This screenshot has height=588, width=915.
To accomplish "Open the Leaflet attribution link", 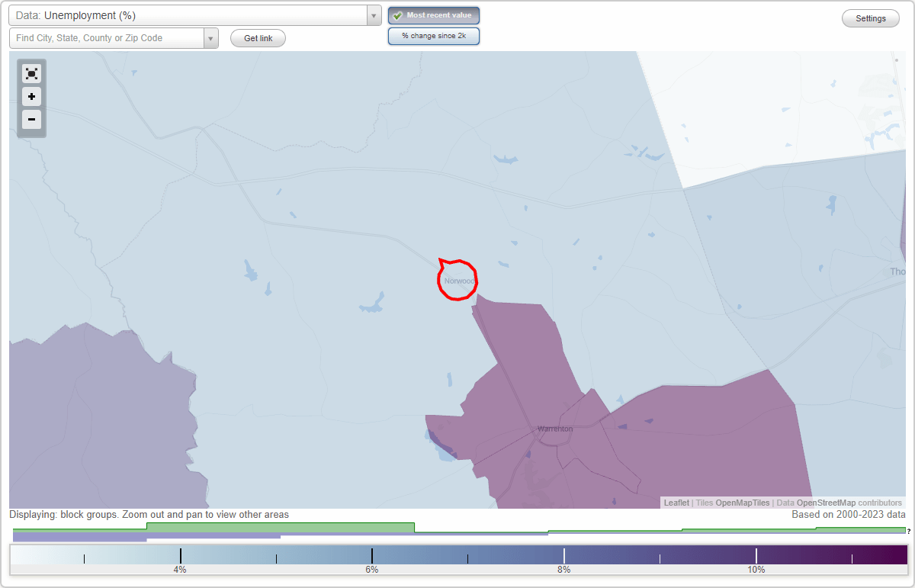I will [x=676, y=503].
